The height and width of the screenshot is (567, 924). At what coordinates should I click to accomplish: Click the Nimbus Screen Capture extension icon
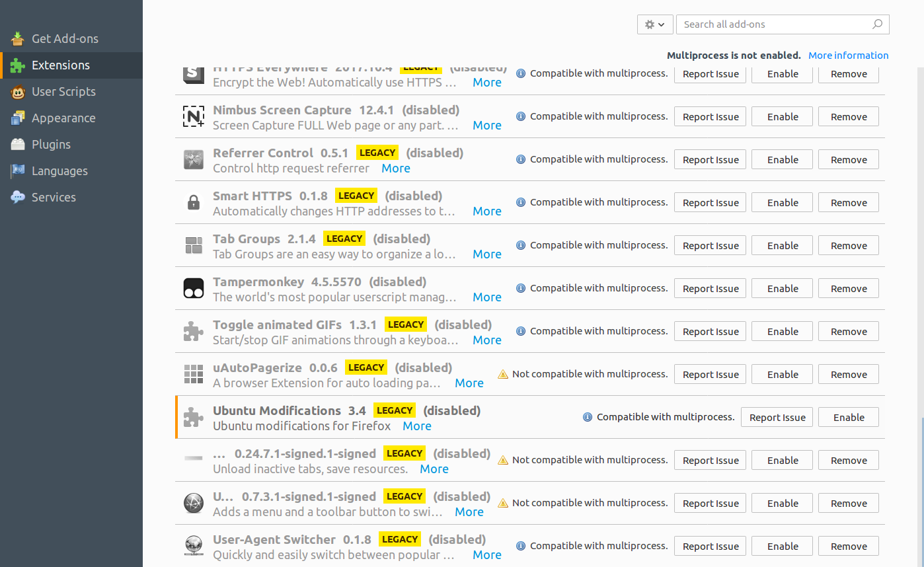[x=194, y=117]
